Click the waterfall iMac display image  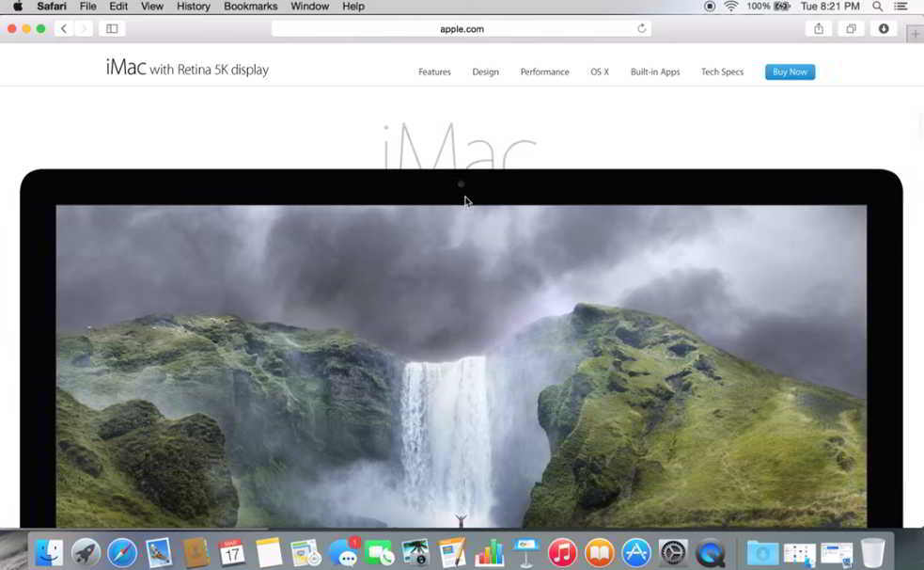pyautogui.click(x=462, y=366)
